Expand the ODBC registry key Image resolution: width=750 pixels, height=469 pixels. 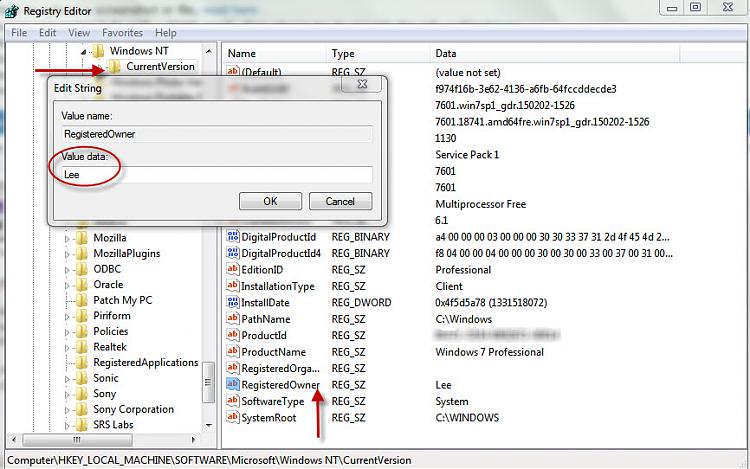pyautogui.click(x=67, y=270)
